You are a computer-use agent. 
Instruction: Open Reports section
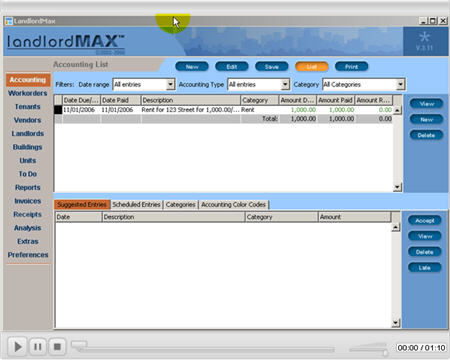point(28,188)
